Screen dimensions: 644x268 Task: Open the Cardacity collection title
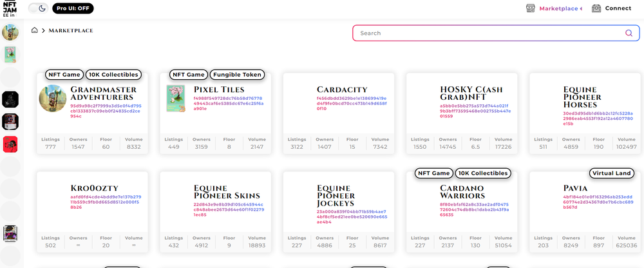[x=342, y=90]
